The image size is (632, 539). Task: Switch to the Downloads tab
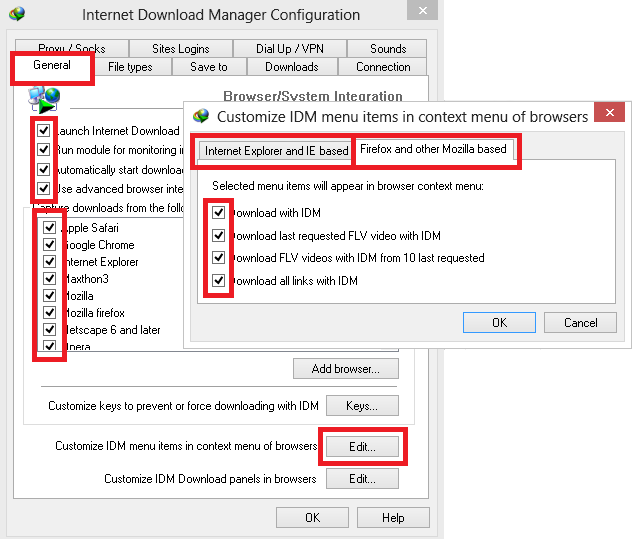[x=292, y=67]
